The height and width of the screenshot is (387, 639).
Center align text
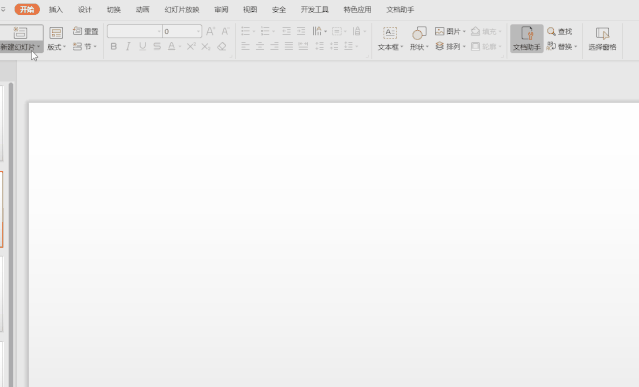click(260, 46)
